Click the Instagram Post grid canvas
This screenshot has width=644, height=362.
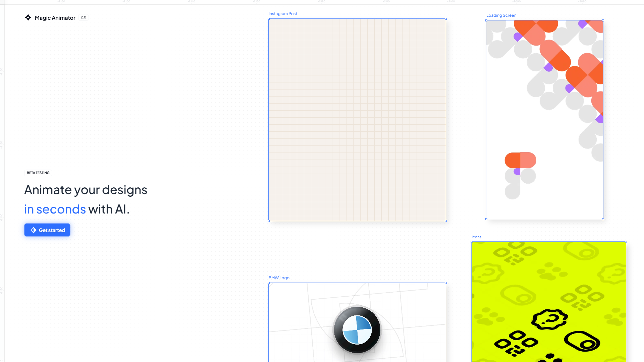click(357, 120)
